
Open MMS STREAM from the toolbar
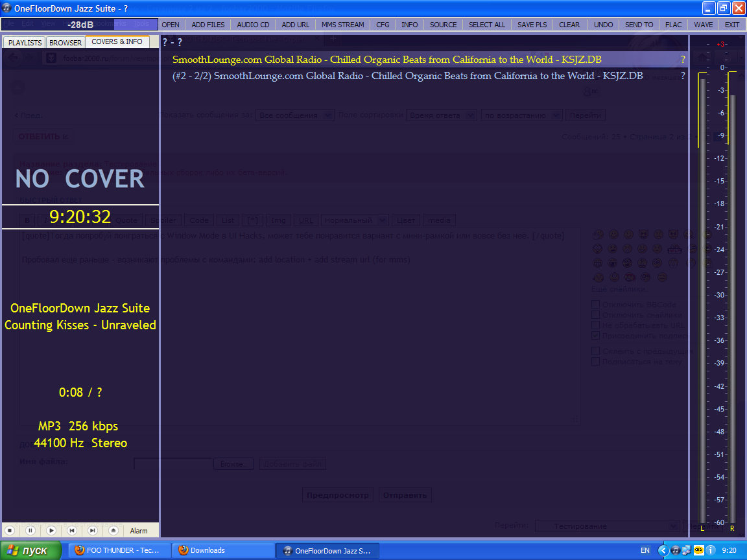tap(343, 25)
